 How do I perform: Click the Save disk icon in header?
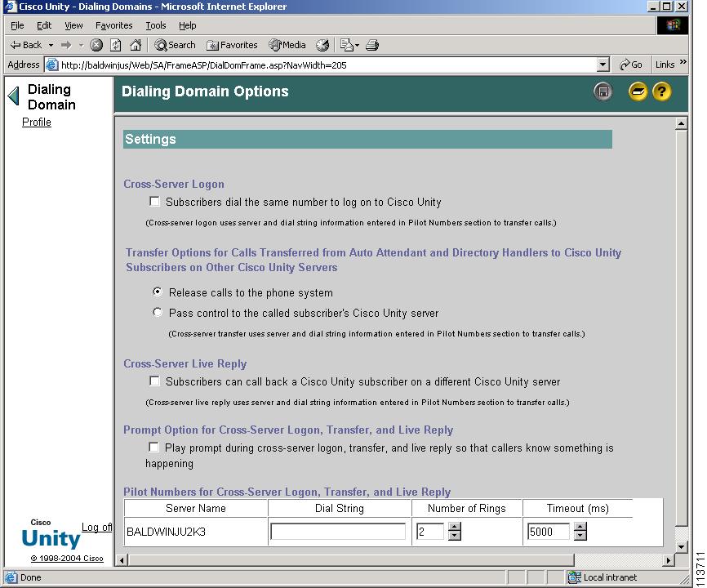click(603, 92)
